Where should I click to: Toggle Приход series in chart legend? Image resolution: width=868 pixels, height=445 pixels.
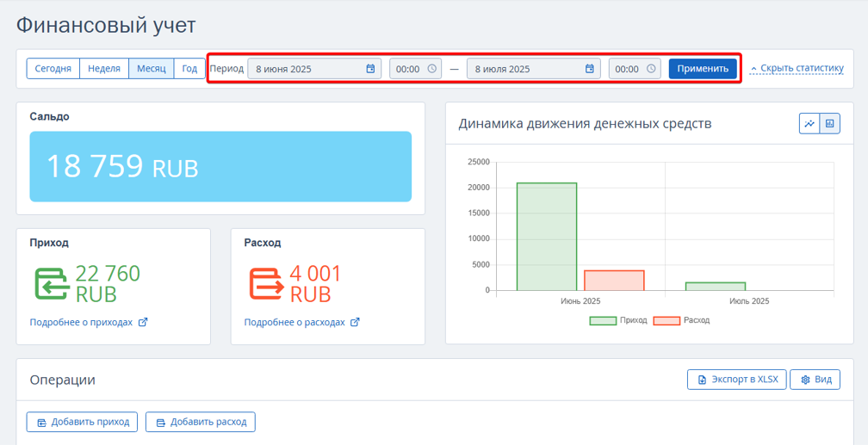pyautogui.click(x=618, y=320)
